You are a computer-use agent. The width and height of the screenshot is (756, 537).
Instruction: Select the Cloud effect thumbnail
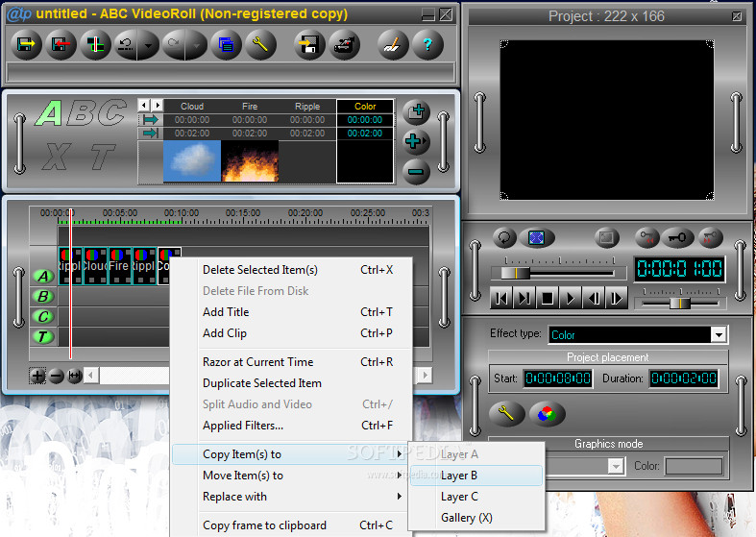(192, 161)
